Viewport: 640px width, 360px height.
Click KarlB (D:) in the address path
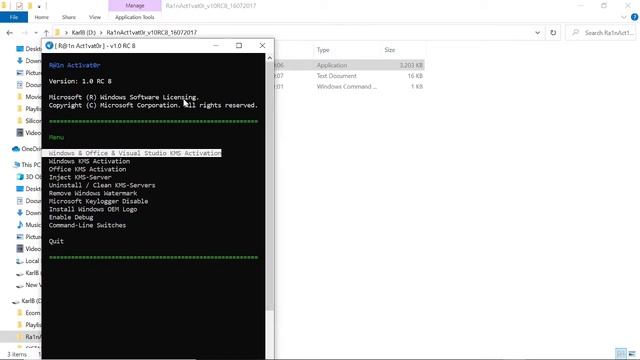pyautogui.click(x=84, y=33)
